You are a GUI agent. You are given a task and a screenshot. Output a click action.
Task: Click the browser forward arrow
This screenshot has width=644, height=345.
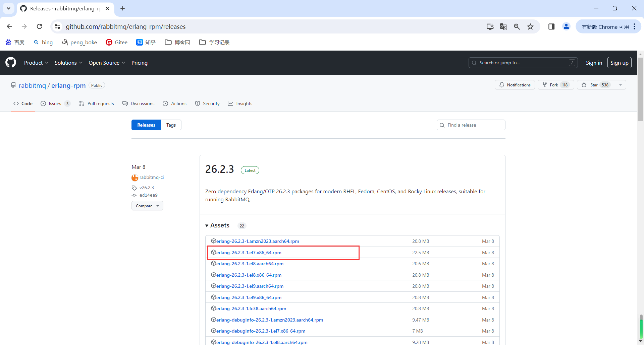[24, 26]
